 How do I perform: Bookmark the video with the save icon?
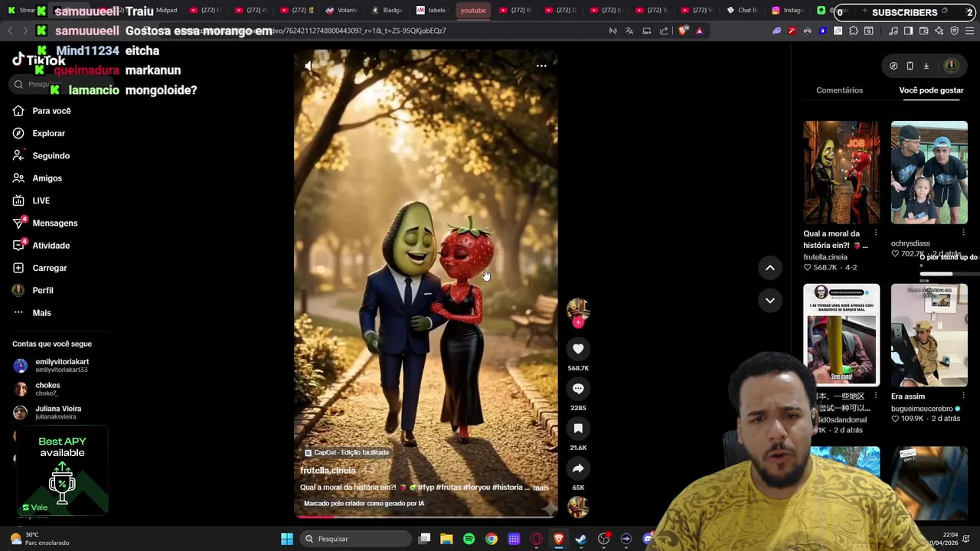click(x=578, y=429)
